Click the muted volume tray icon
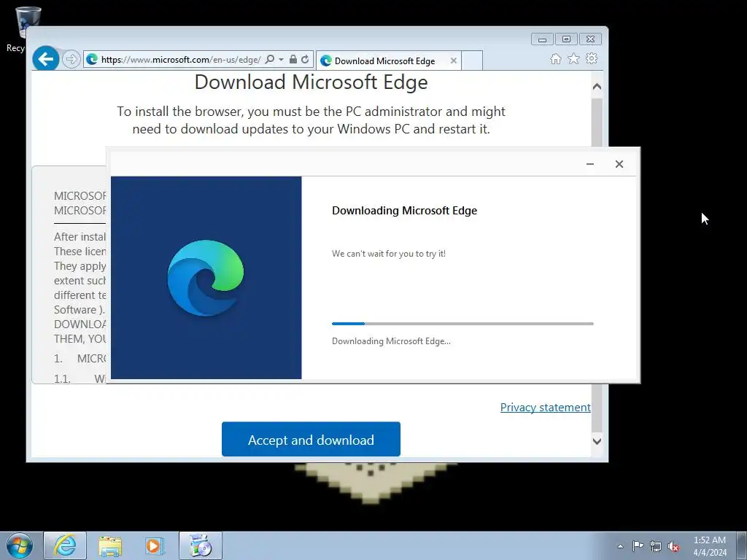747x560 pixels. click(673, 546)
